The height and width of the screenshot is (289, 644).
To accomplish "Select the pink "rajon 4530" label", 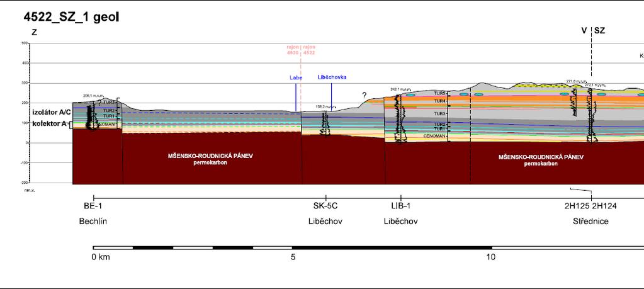I will (293, 50).
